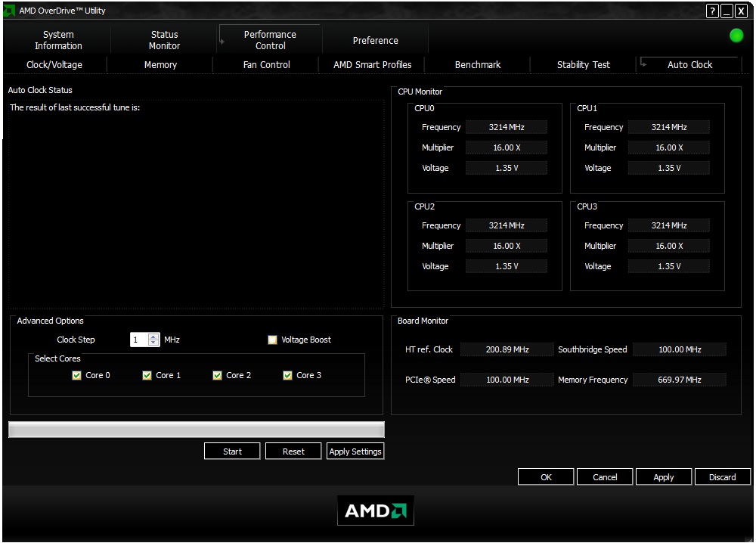Click CPU3 Frequency value 3214 MHz
This screenshot has height=543, width=756.
(x=669, y=225)
